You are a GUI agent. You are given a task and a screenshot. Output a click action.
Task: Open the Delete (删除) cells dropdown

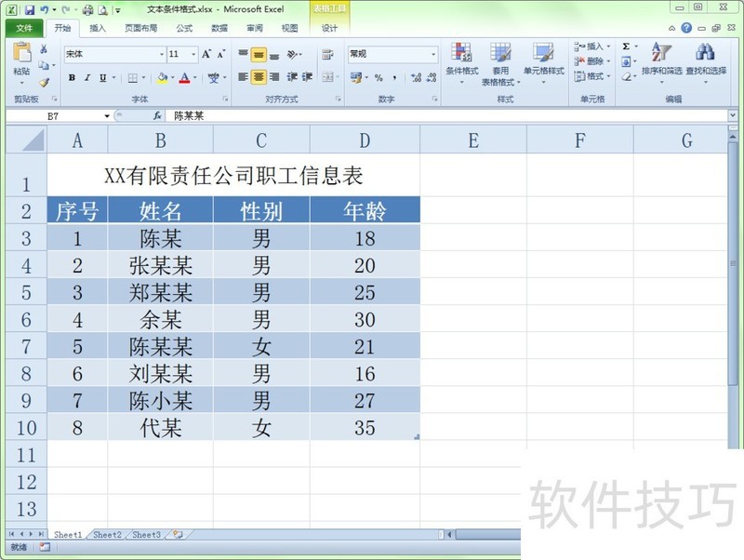(592, 61)
